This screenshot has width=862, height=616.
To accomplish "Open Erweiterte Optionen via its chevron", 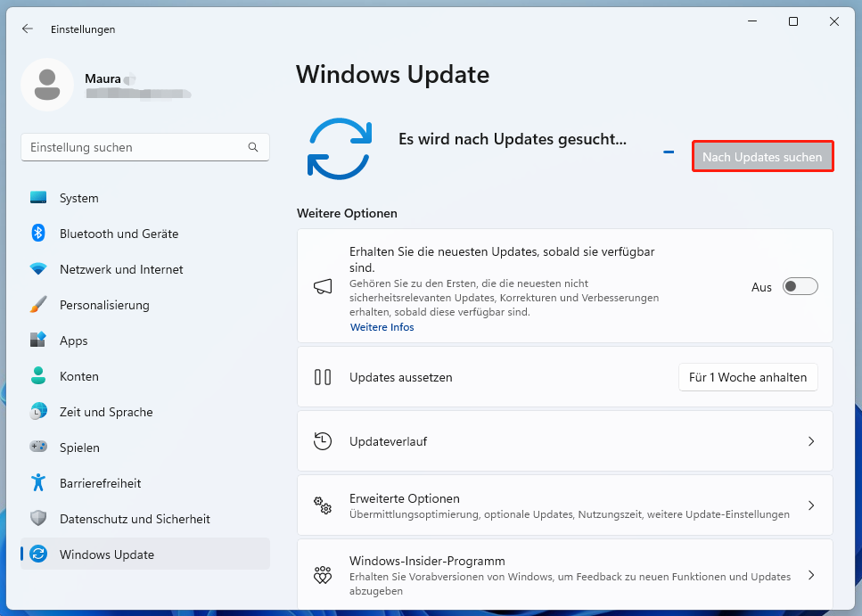I will [x=810, y=505].
